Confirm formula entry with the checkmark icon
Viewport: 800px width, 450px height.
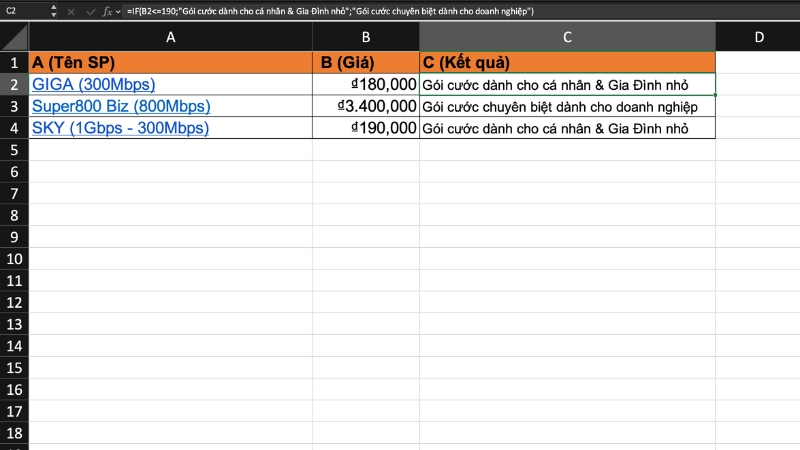90,11
